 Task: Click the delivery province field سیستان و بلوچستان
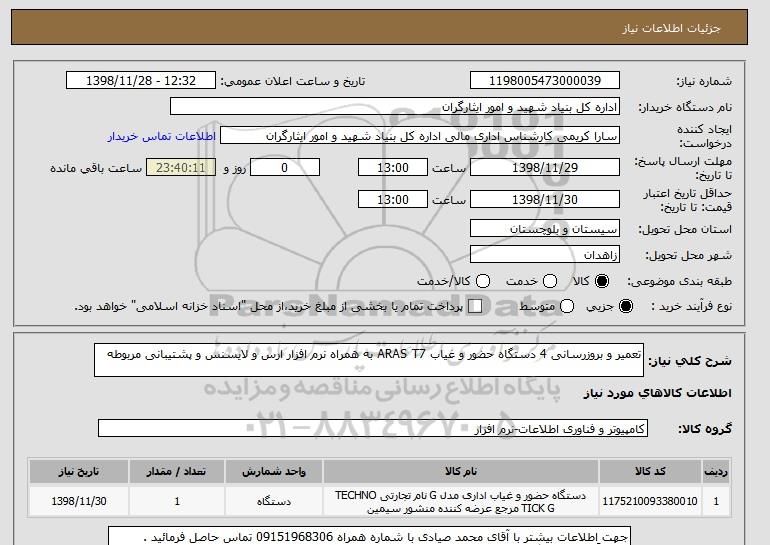coord(545,229)
